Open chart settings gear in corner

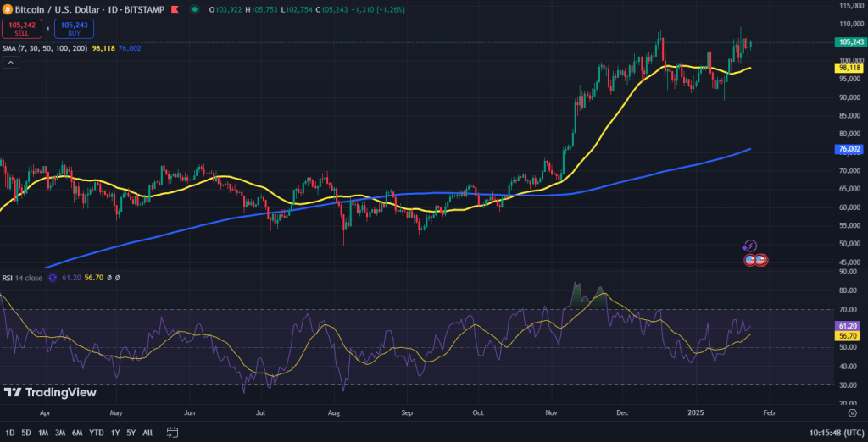pyautogui.click(x=853, y=412)
